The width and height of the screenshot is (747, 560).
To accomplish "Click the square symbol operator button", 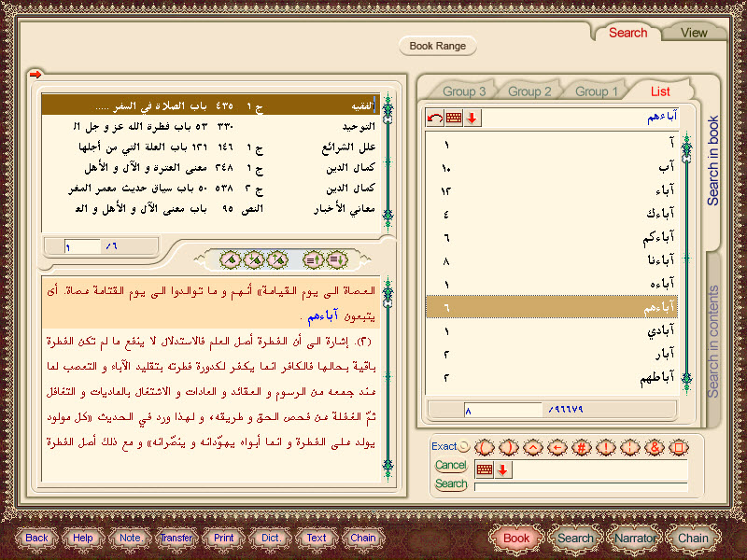I will [x=679, y=447].
